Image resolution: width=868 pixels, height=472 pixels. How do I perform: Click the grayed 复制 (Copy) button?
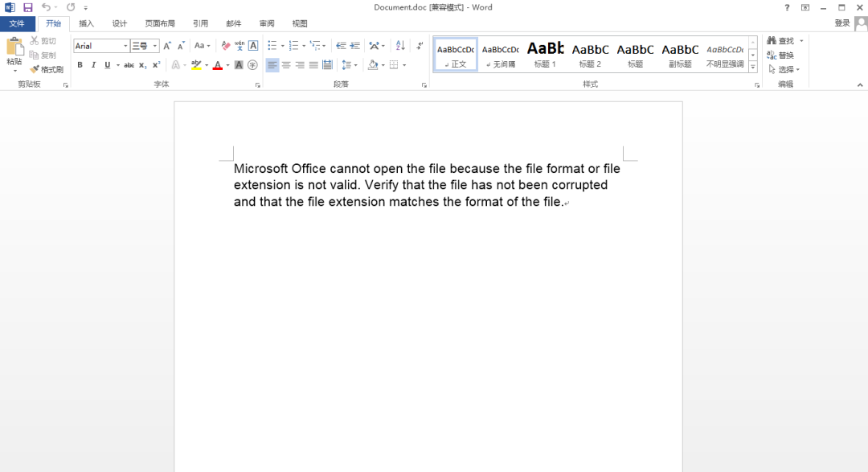43,55
